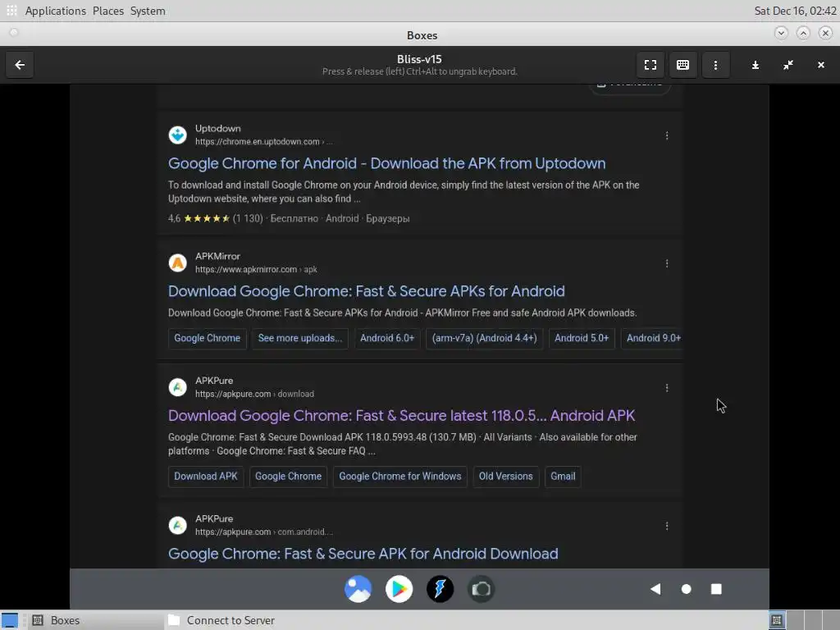Click Google Chrome for Windows chip
The width and height of the screenshot is (840, 630).
(x=399, y=477)
